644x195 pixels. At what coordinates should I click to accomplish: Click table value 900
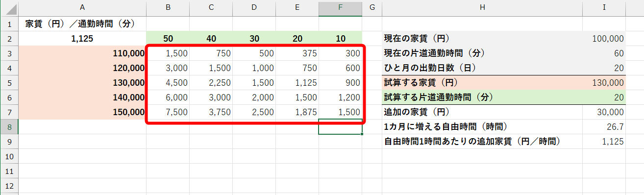[340, 82]
